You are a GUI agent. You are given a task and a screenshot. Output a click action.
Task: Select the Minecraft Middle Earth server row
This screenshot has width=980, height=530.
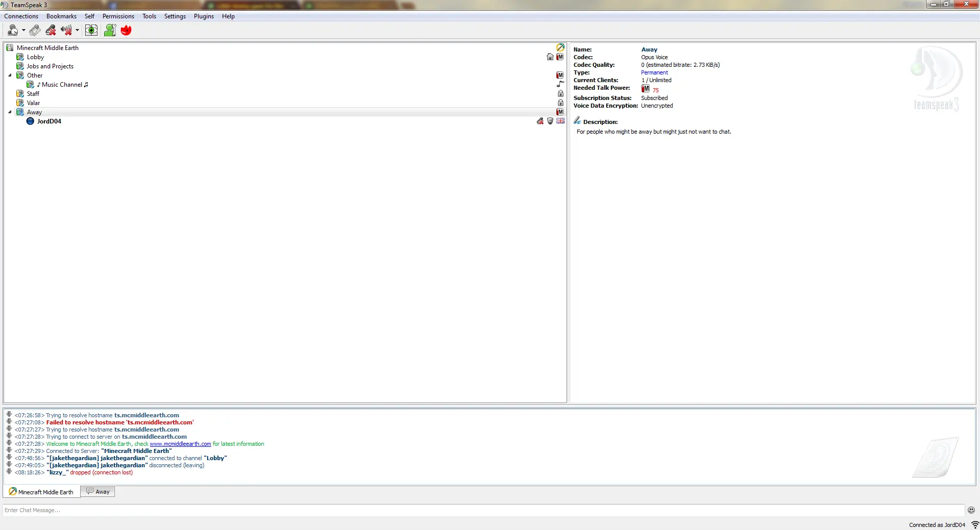pyautogui.click(x=285, y=48)
